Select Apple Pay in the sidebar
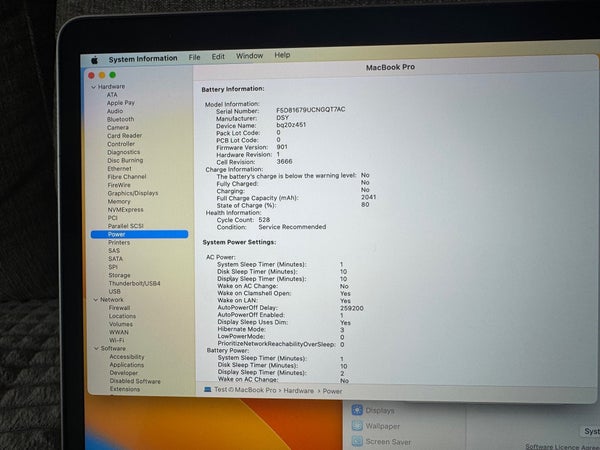The image size is (600, 450). (x=121, y=103)
